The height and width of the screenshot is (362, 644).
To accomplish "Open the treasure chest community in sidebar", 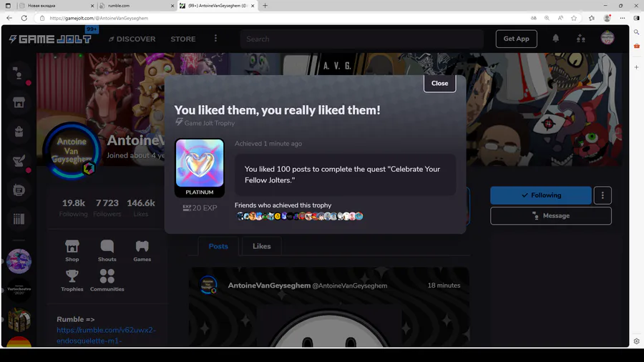I will tap(19, 320).
